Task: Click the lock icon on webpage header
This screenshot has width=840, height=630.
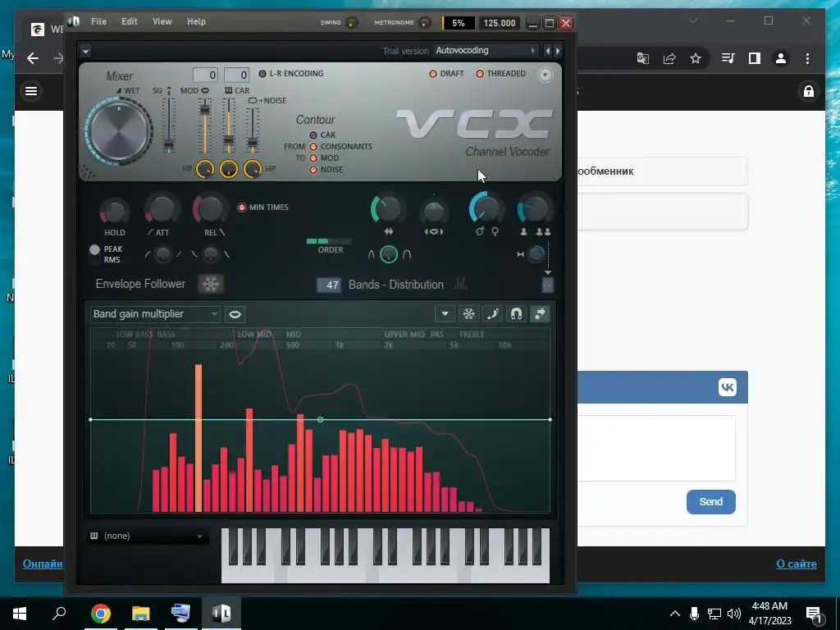Action: 808,91
